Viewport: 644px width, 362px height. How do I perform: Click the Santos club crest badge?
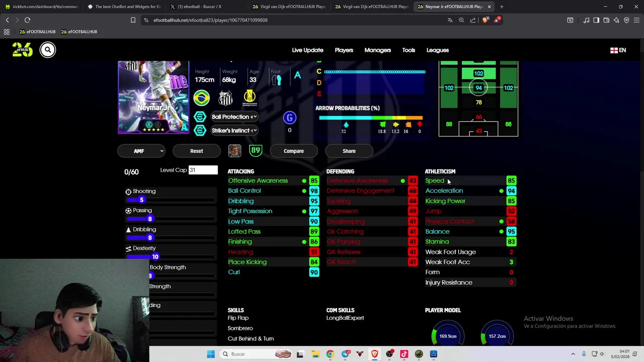pyautogui.click(x=225, y=98)
